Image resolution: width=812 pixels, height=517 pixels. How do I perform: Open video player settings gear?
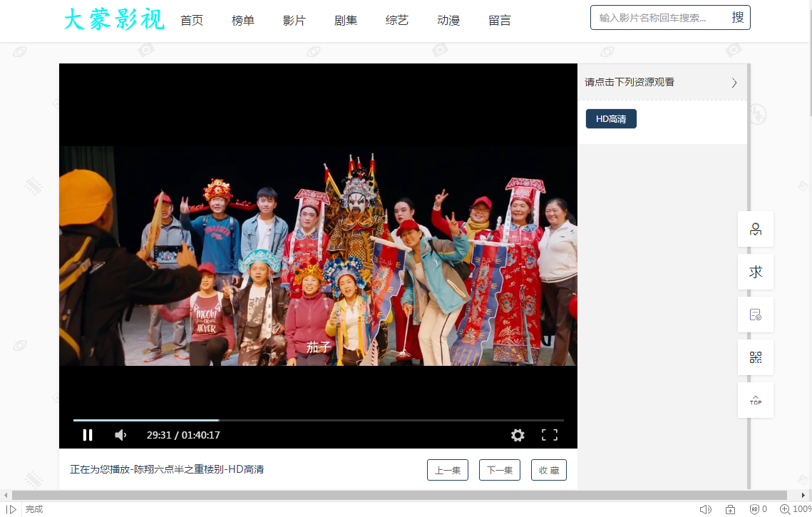click(x=518, y=435)
